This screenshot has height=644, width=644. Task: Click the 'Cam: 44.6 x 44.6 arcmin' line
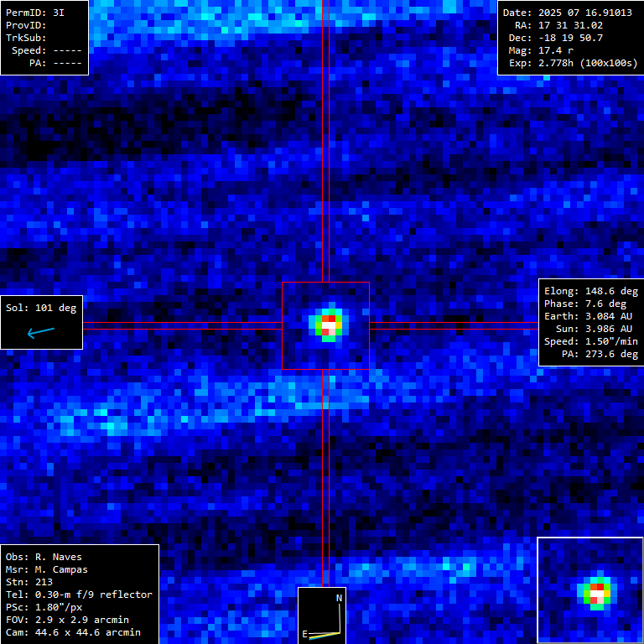[73, 632]
